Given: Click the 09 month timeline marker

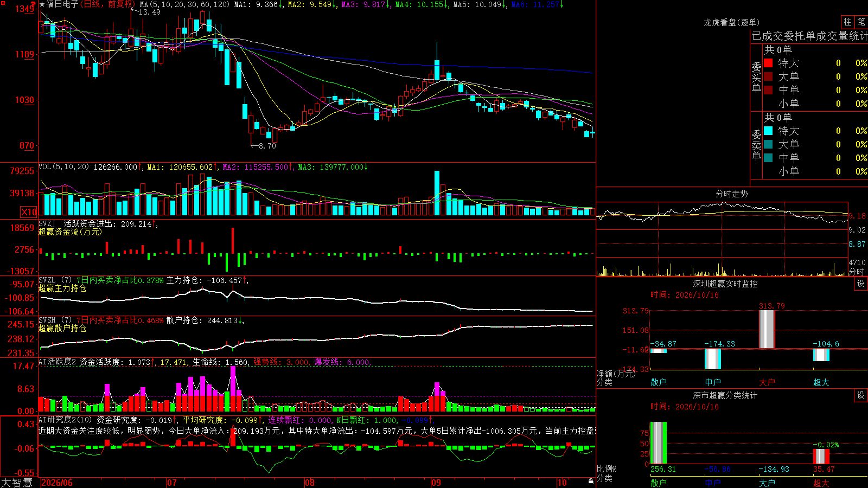Looking at the screenshot, I should [436, 482].
